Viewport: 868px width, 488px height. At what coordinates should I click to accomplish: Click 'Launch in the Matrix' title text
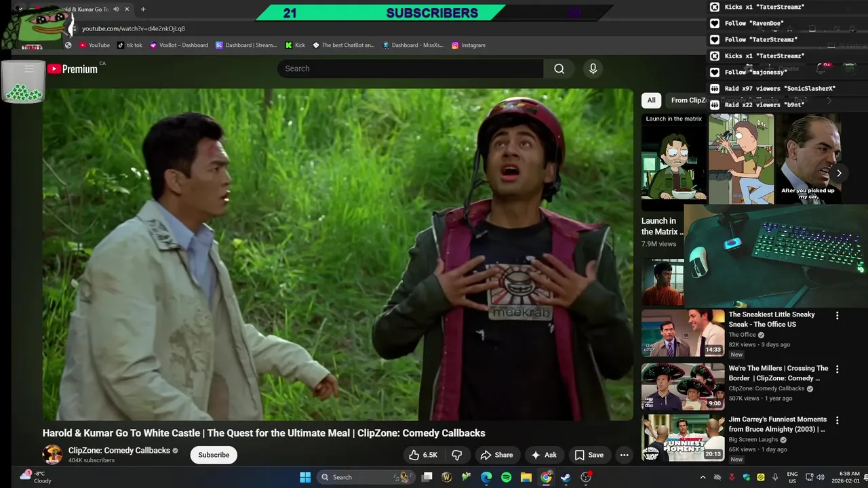tap(663, 226)
